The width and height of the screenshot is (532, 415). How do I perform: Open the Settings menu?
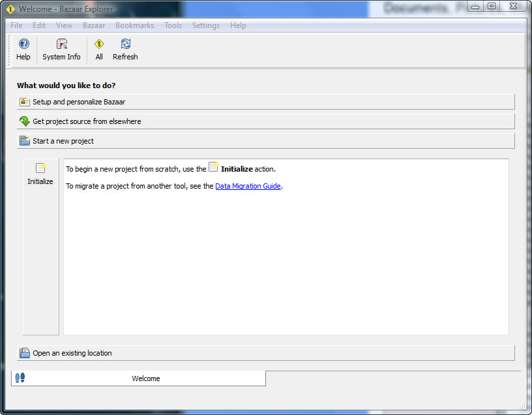tap(205, 25)
